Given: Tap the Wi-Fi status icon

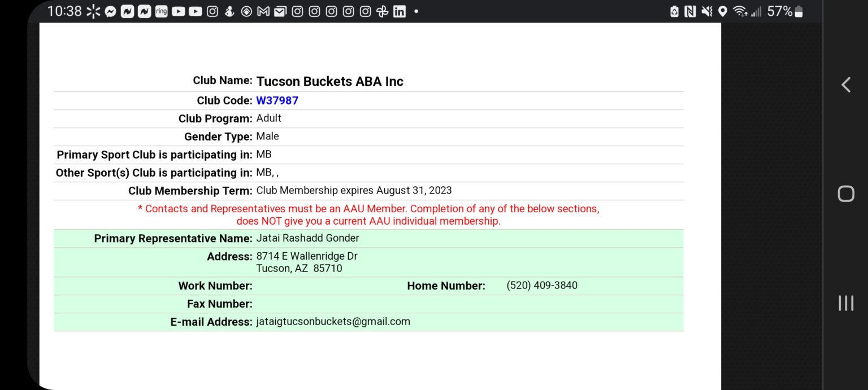Looking at the screenshot, I should 739,11.
